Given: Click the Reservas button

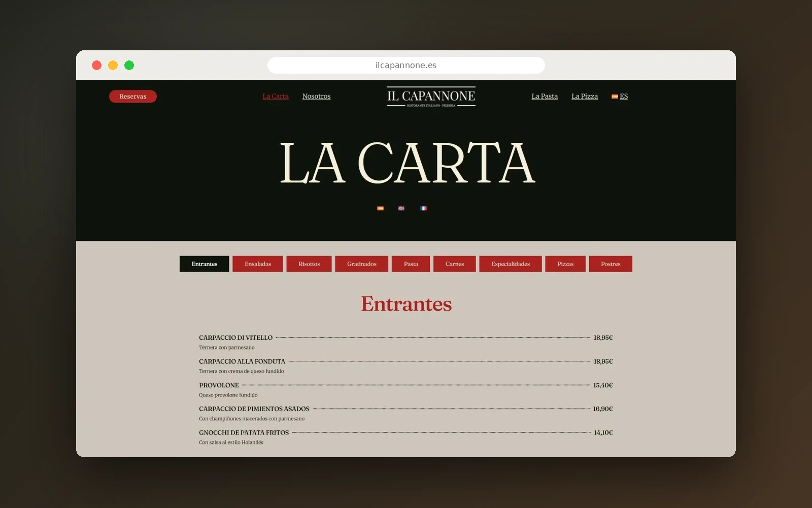Looking at the screenshot, I should (133, 97).
